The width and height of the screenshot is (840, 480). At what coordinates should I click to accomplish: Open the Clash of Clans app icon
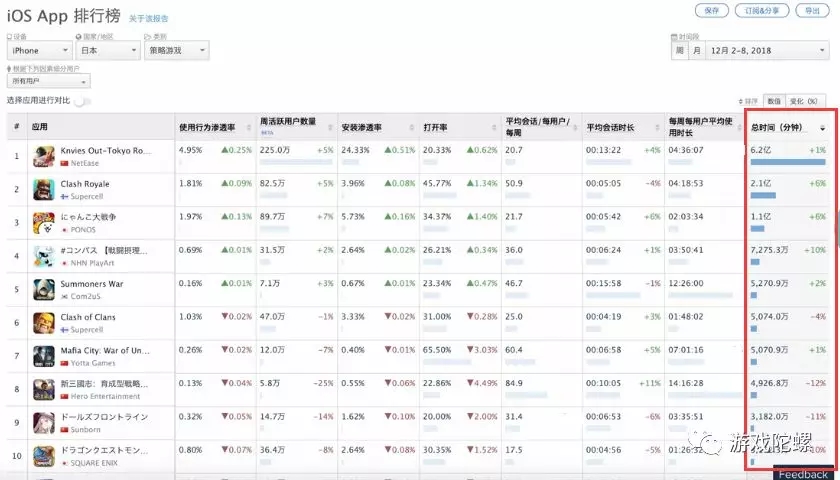point(44,323)
